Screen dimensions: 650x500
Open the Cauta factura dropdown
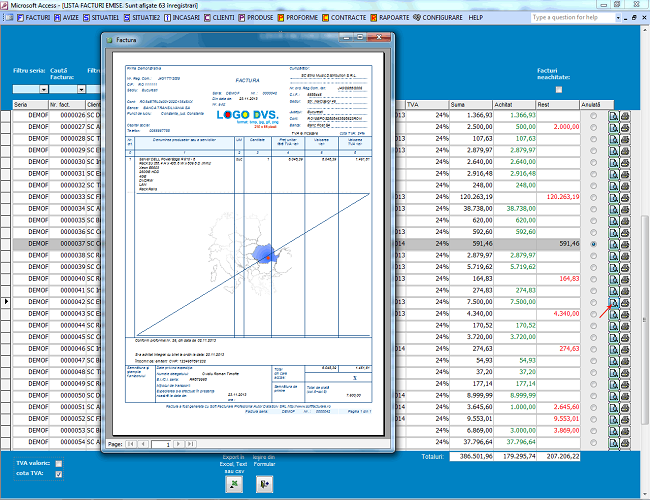pos(81,89)
